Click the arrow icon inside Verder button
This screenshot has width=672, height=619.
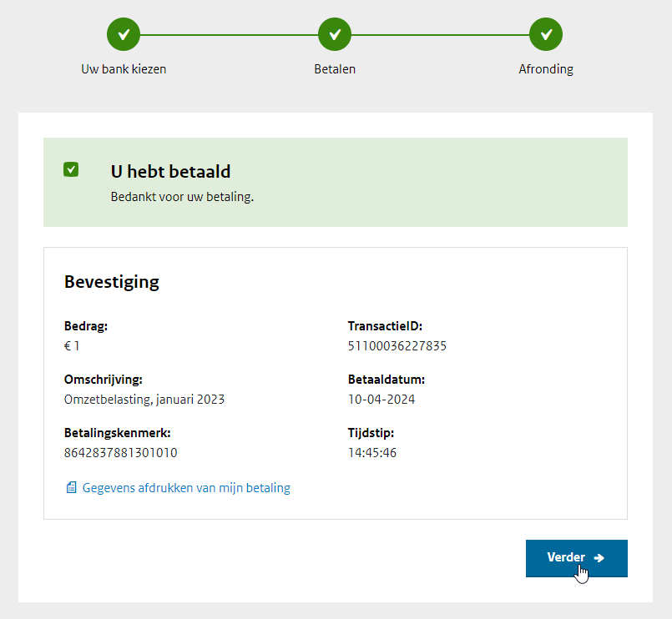point(599,558)
